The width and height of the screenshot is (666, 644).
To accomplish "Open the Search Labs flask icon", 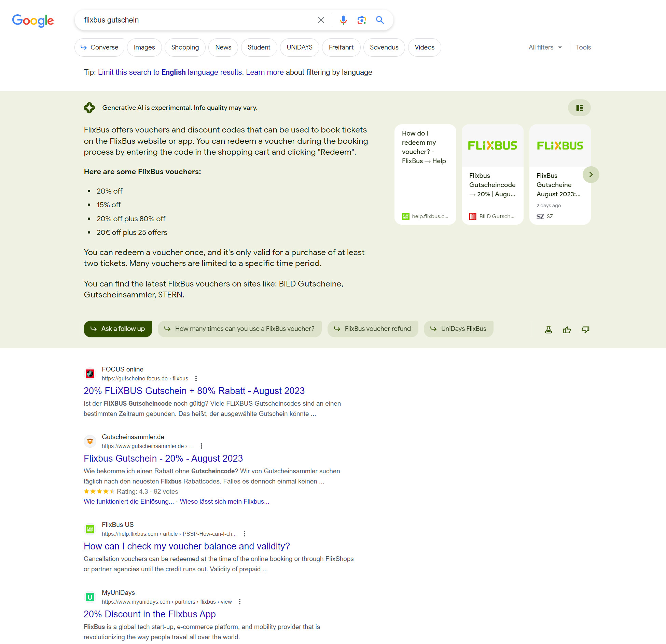I will (549, 329).
